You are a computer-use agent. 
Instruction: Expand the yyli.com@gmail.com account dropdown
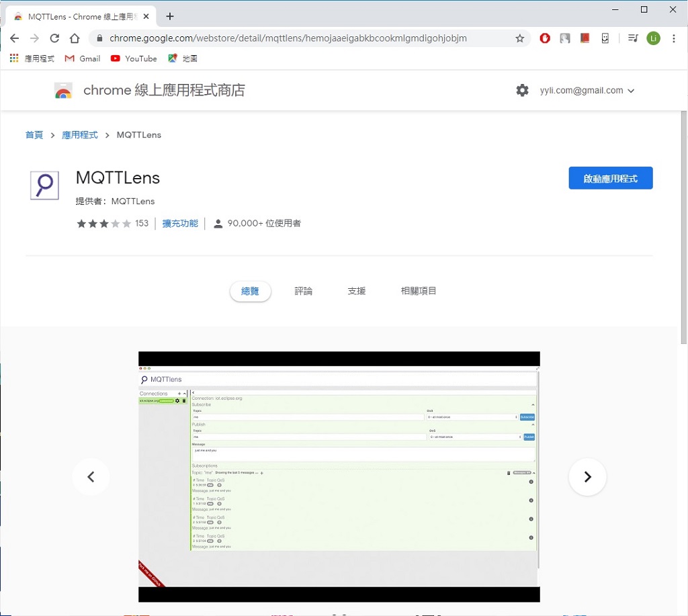click(x=587, y=91)
